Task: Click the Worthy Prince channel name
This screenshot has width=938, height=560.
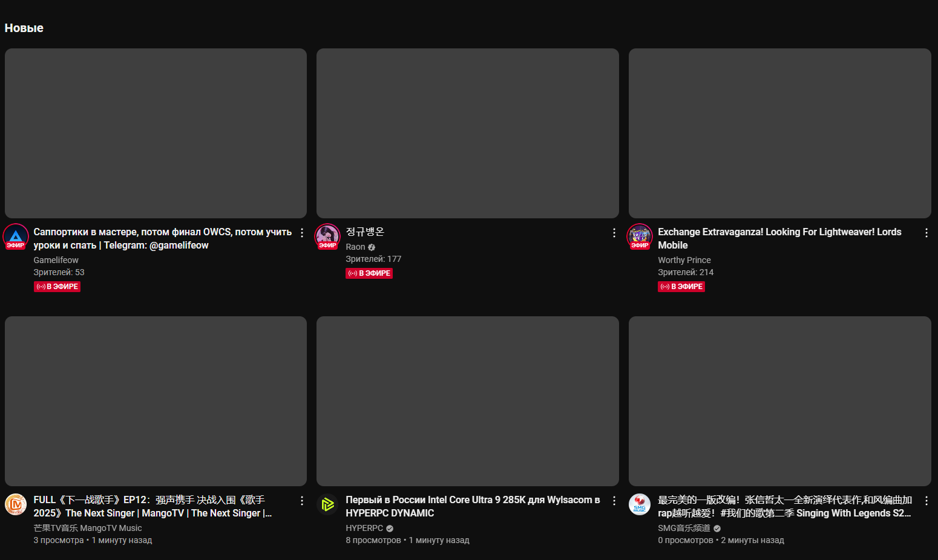Action: 684,260
